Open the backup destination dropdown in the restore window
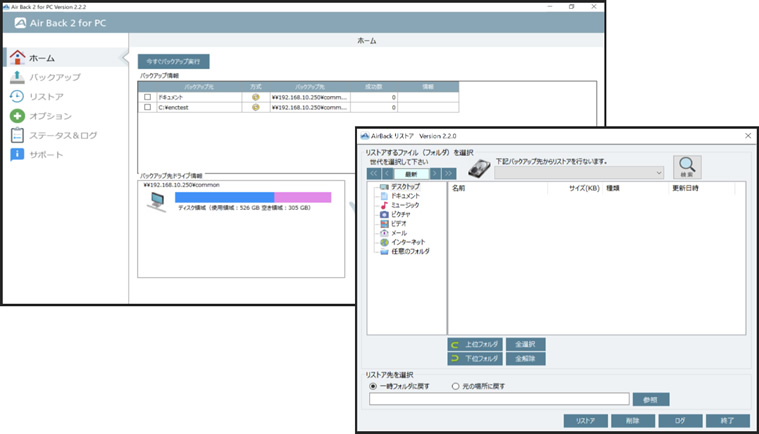This screenshot has height=434, width=759. point(579,173)
